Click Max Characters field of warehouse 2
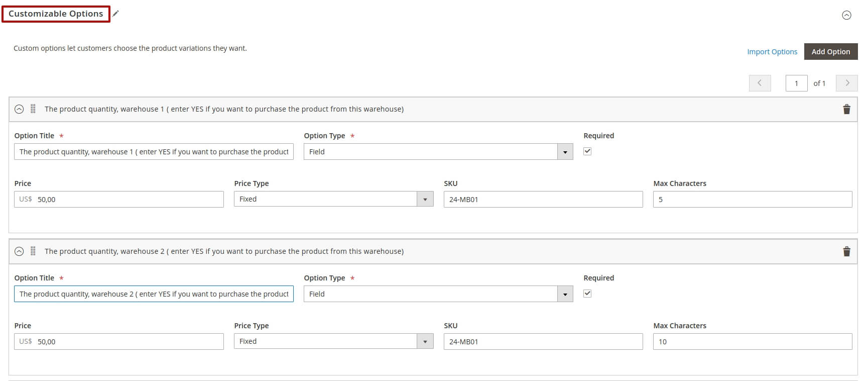868x381 pixels. click(x=752, y=342)
